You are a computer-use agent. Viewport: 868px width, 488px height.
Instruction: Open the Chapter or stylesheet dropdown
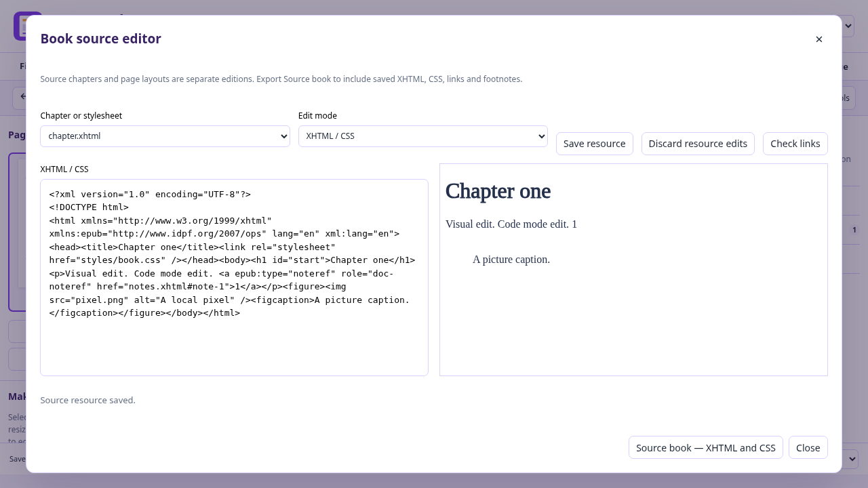[165, 136]
